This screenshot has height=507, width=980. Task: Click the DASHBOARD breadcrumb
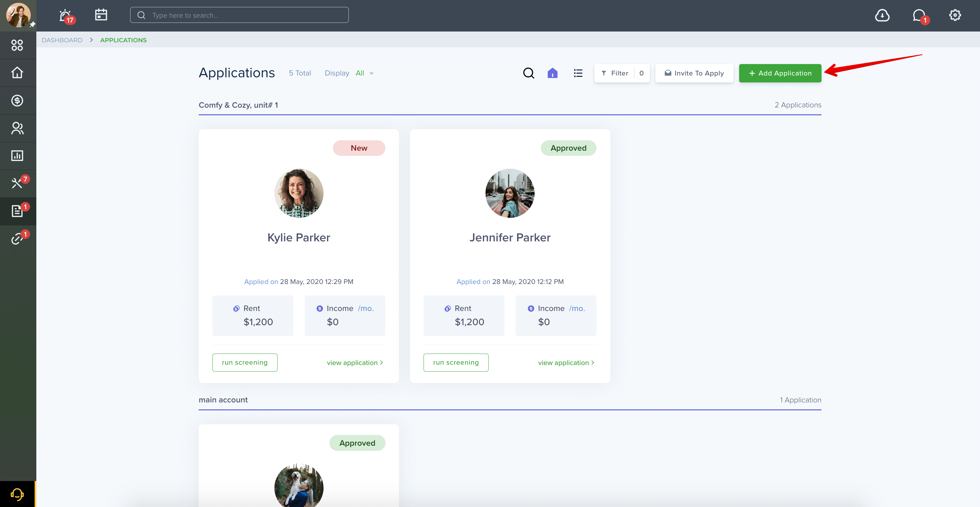[x=62, y=40]
